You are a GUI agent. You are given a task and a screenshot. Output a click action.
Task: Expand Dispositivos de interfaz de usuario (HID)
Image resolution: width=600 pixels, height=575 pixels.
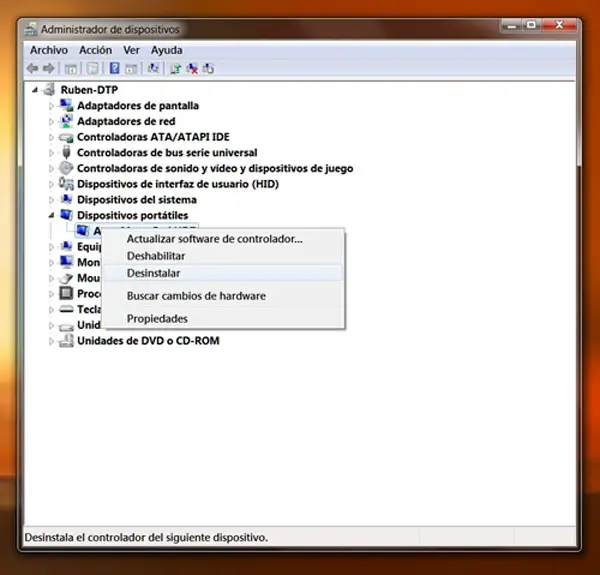(51, 184)
